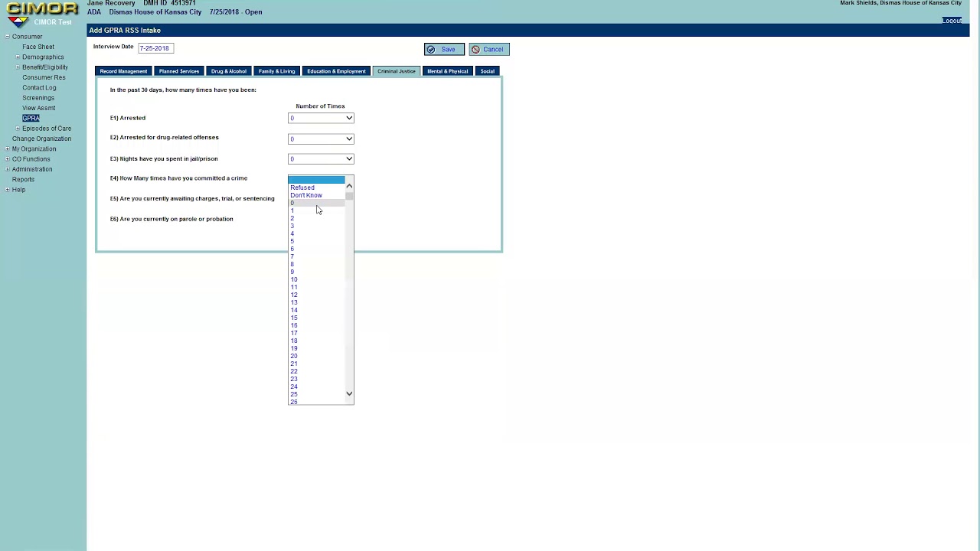Open Contact Log in sidebar
Image resolution: width=980 pixels, height=551 pixels.
click(39, 88)
